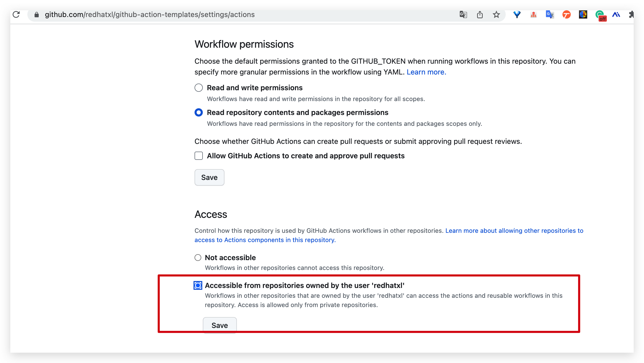The height and width of the screenshot is (363, 644).
Task: Open the Learn more link for workflow permissions
Action: tap(426, 72)
